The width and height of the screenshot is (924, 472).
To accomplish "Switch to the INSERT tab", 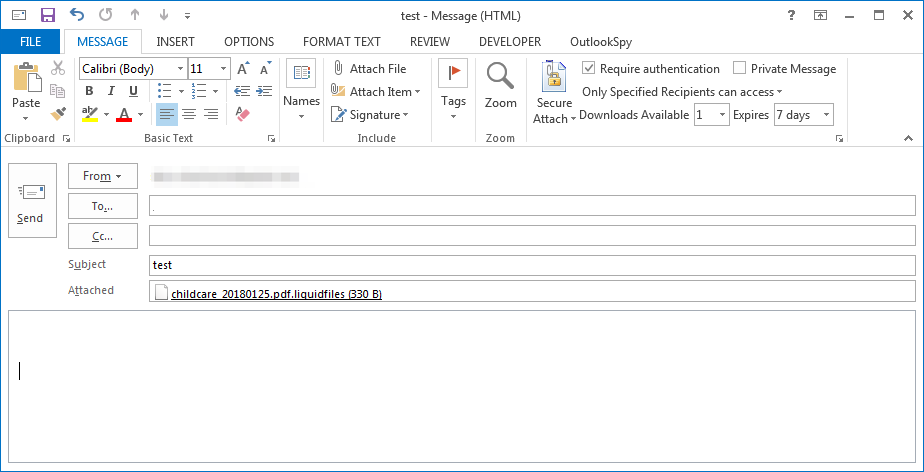I will tap(175, 42).
